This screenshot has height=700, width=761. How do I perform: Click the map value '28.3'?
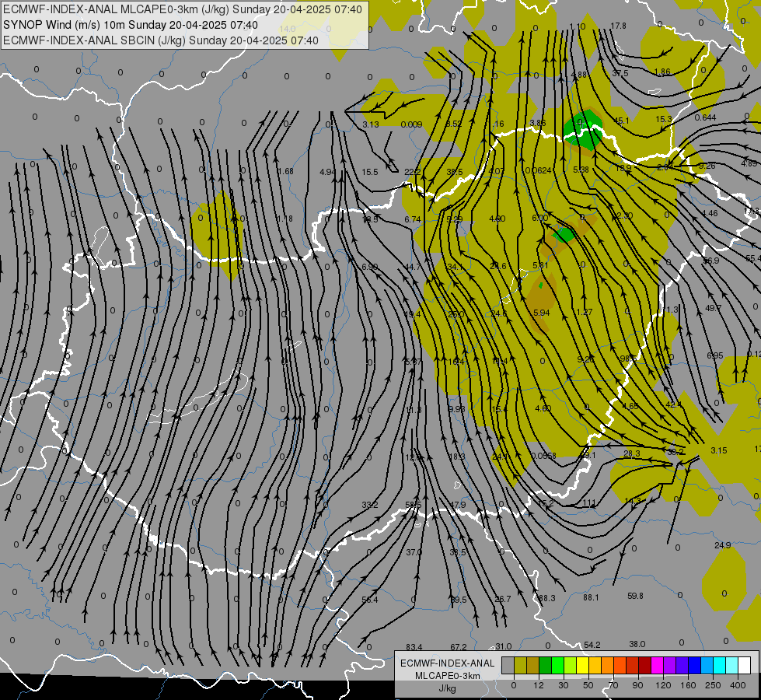pyautogui.click(x=631, y=453)
